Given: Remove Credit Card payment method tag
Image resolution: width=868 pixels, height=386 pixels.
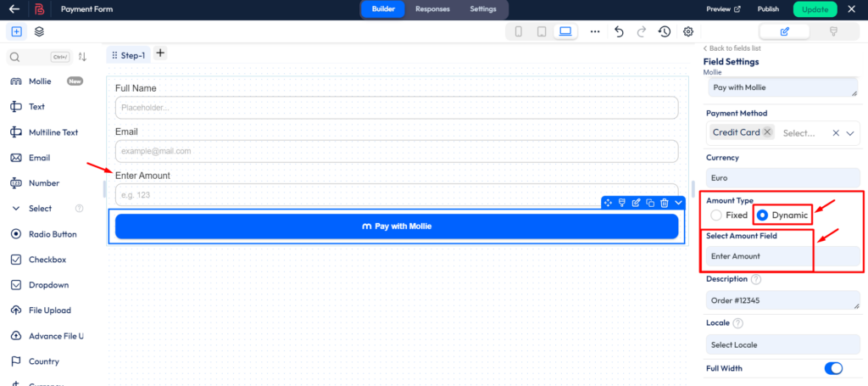Looking at the screenshot, I should pos(767,132).
